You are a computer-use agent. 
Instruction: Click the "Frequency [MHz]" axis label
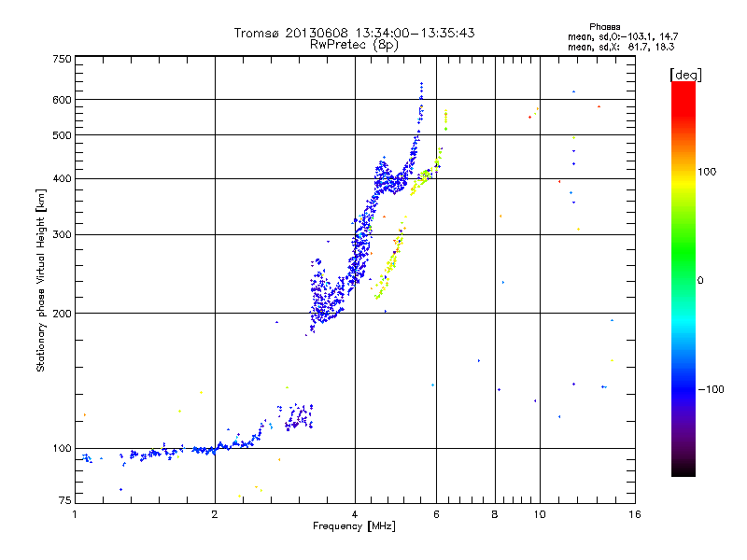354,526
